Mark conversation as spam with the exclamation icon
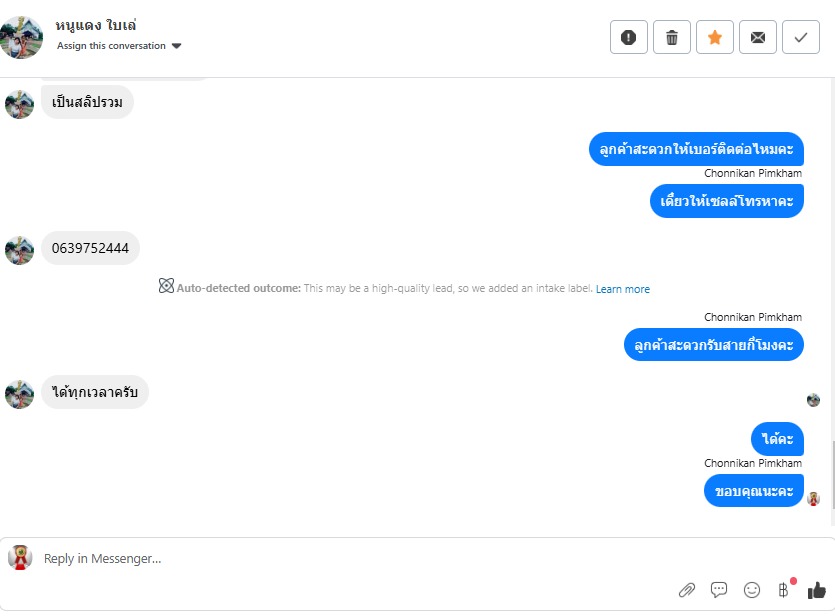 click(x=629, y=38)
